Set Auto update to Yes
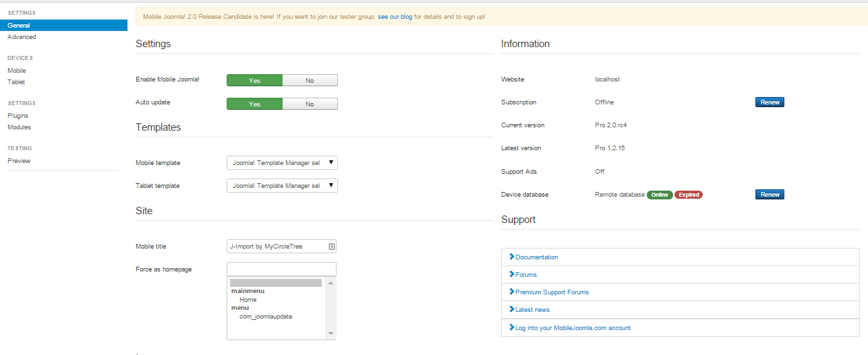This screenshot has height=355, width=868. tap(254, 104)
